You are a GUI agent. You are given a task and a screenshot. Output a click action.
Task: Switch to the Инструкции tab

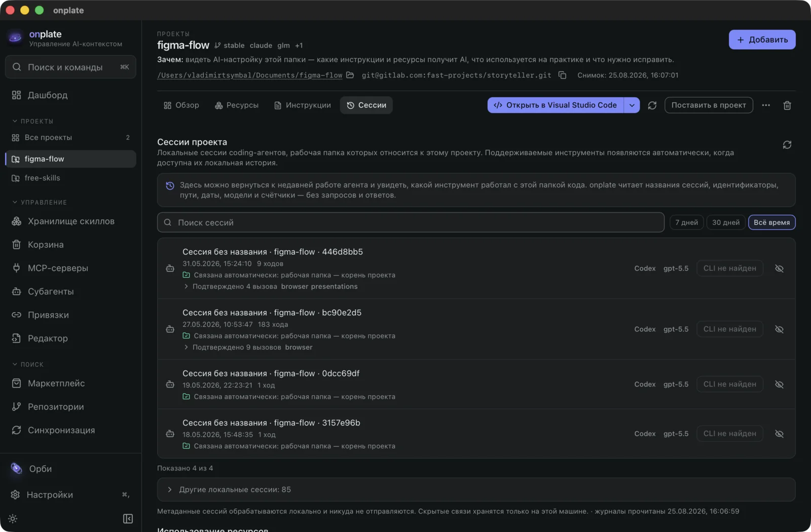click(x=303, y=105)
